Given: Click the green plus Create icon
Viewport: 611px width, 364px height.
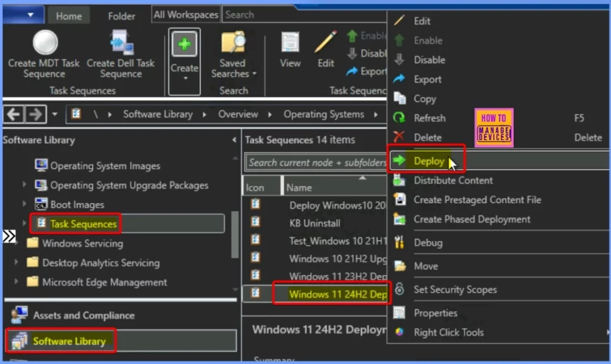Looking at the screenshot, I should coord(184,44).
